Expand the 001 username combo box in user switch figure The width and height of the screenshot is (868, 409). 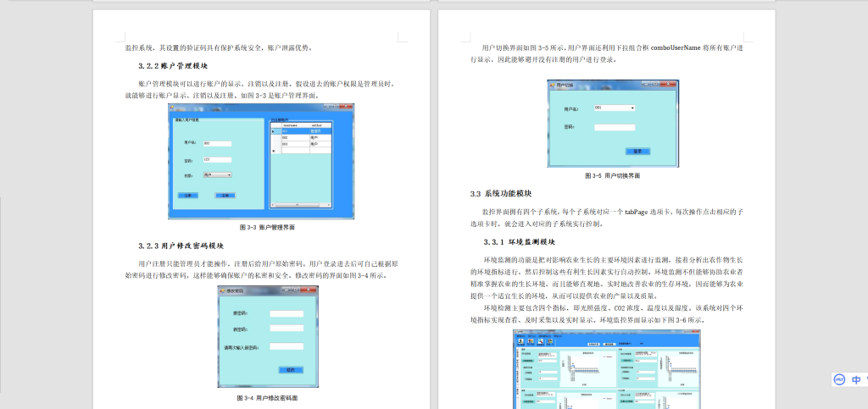[x=615, y=108]
